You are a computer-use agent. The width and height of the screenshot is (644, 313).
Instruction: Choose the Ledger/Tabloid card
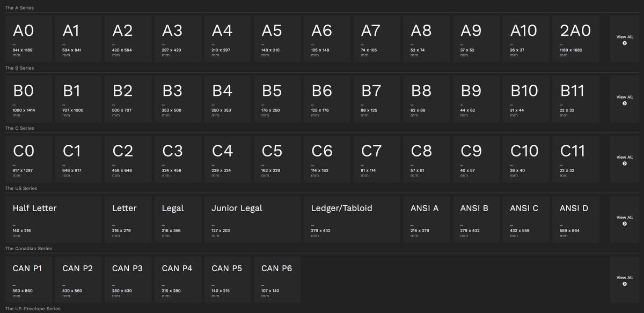click(352, 219)
